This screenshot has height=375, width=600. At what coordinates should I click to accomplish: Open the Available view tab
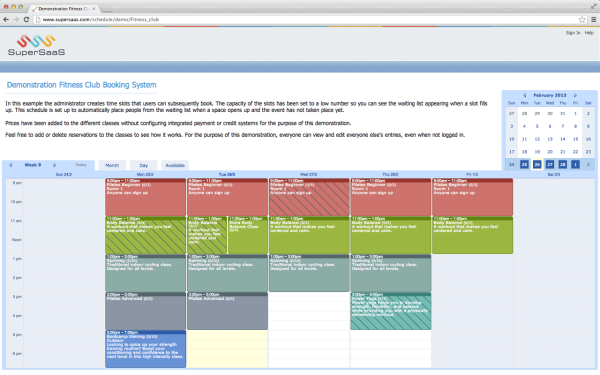175,165
